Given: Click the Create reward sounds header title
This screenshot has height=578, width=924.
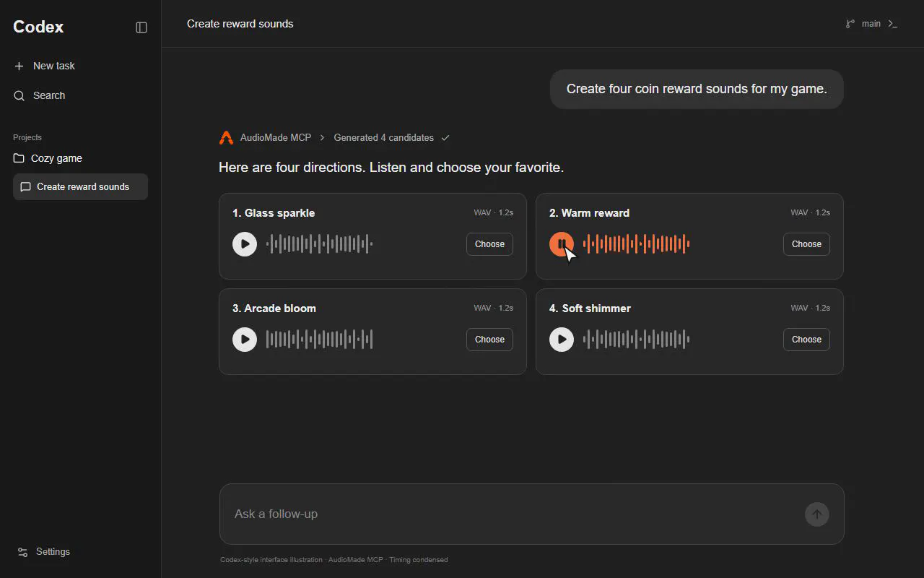Looking at the screenshot, I should (240, 24).
